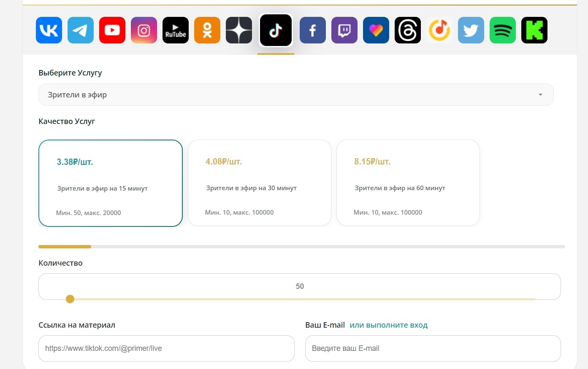Click the quantity field showing 50
Image resolution: width=588 pixels, height=369 pixels.
[300, 286]
